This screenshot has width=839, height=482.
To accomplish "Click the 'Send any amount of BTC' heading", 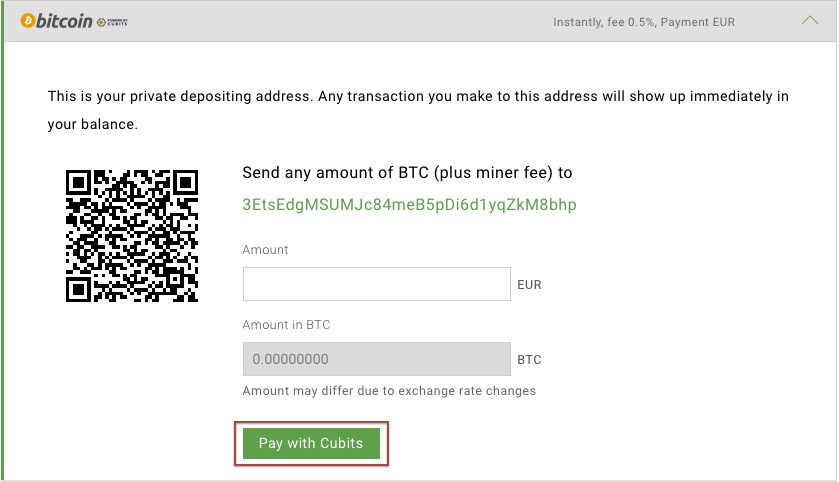I will (407, 173).
